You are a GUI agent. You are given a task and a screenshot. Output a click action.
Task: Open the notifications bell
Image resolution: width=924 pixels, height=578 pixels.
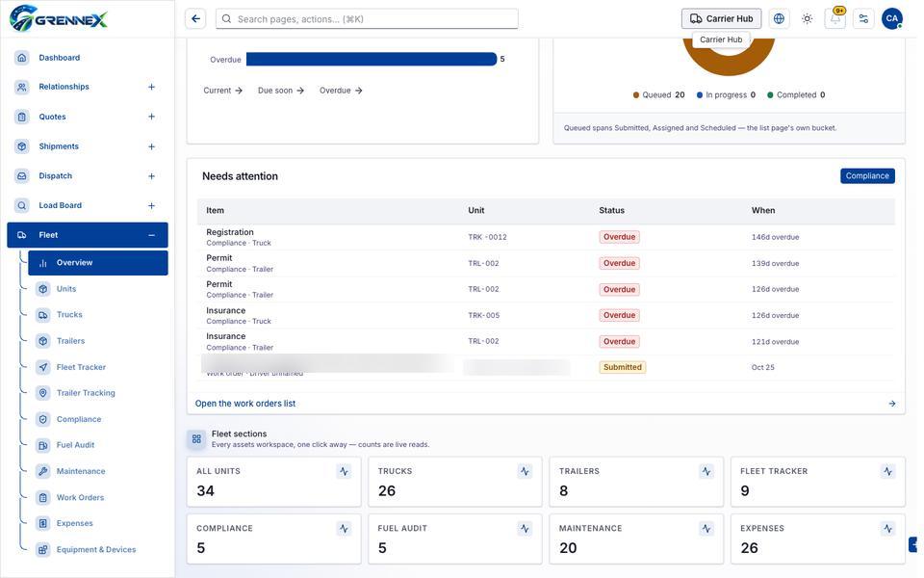(835, 19)
